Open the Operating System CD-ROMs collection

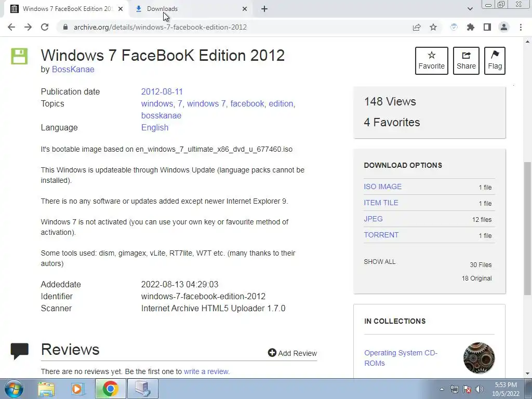point(401,358)
